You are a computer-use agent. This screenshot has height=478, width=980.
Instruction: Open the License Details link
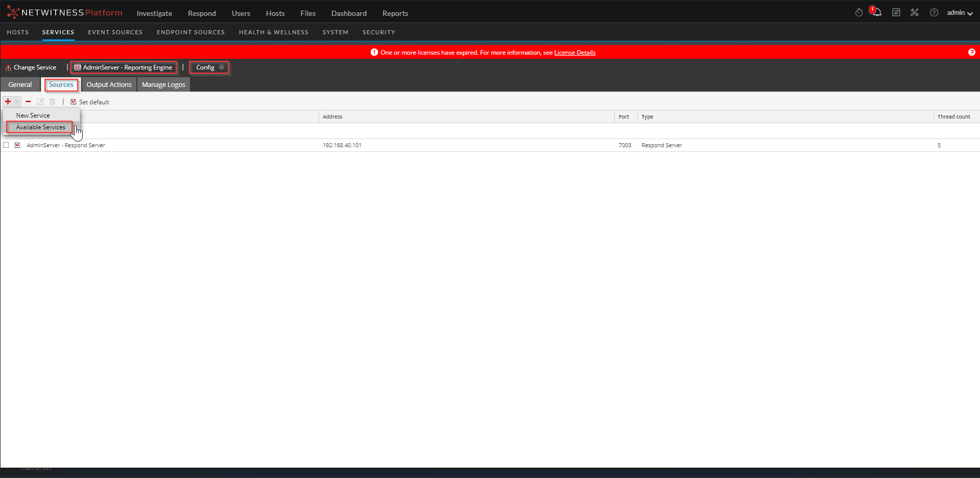point(574,53)
